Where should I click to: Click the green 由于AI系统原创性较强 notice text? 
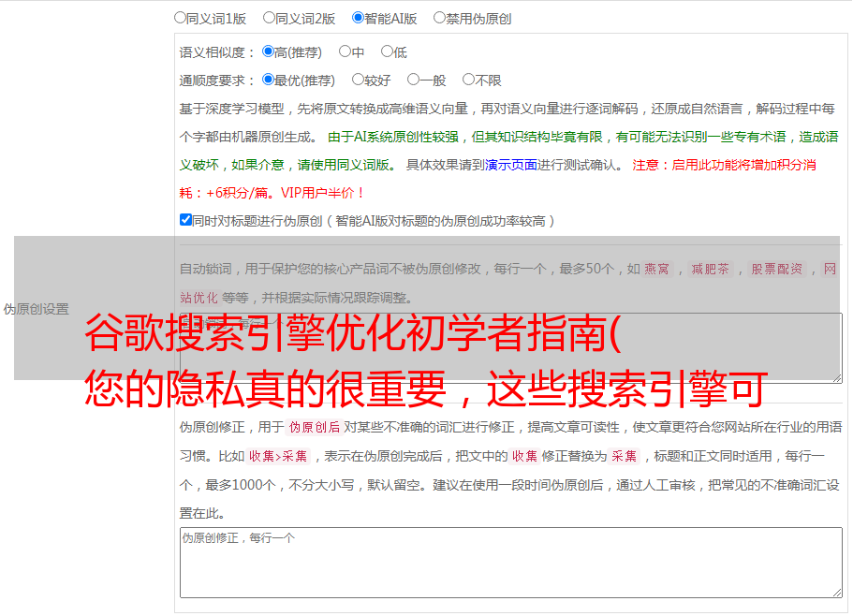[508, 151]
